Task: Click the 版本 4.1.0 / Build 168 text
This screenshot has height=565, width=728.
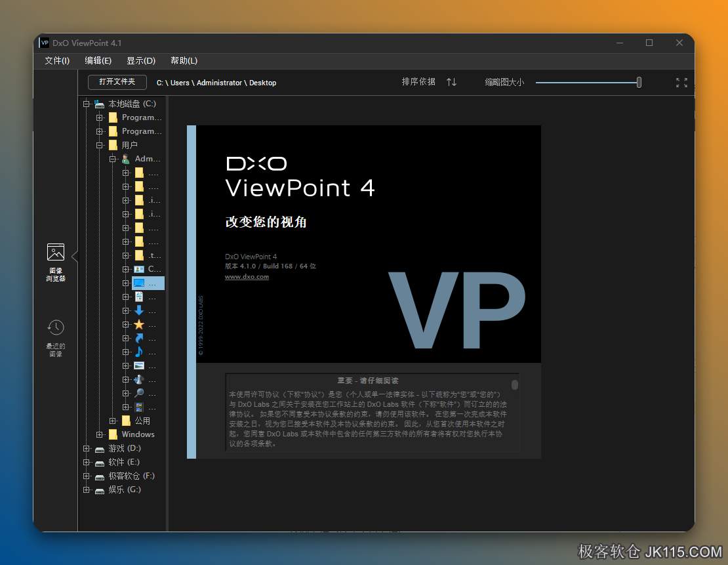Action: pos(270,266)
